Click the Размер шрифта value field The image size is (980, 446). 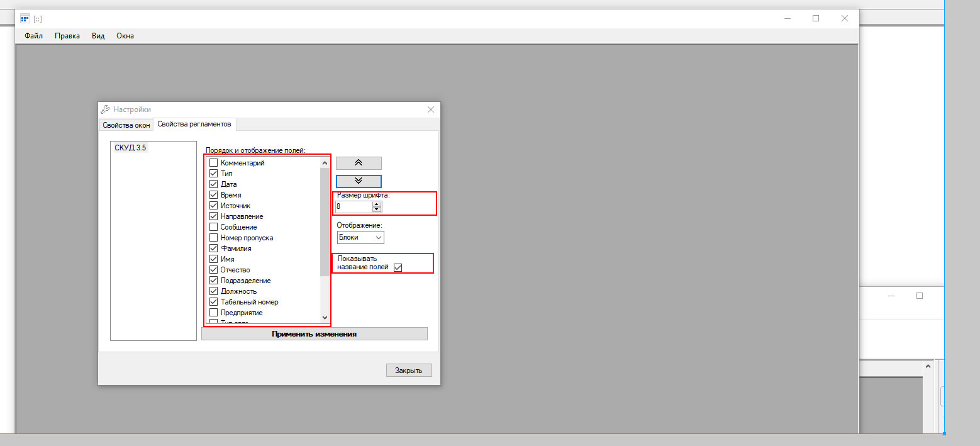354,206
